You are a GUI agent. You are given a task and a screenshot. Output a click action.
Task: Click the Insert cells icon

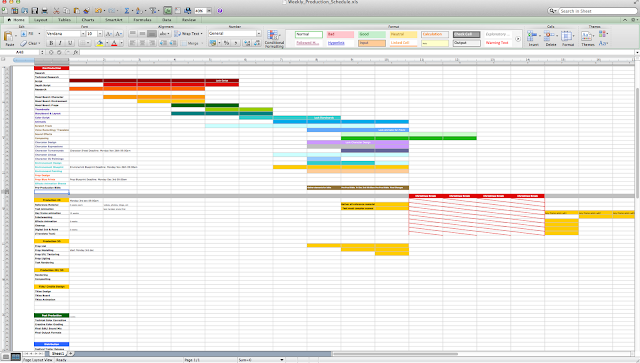[533, 38]
